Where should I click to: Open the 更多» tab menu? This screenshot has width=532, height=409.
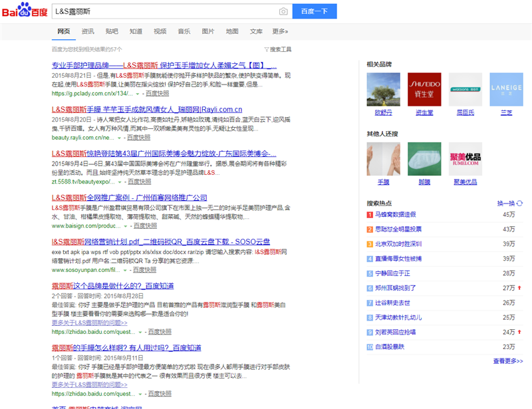coord(280,31)
